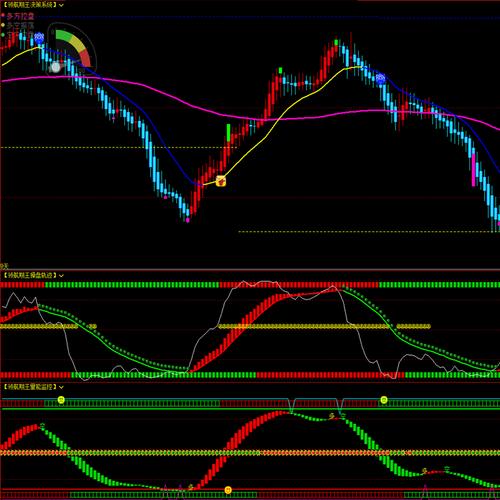500x500 pixels.
Task: Expand the middle panel indicator dropdown chevron
Action: [x=61, y=275]
